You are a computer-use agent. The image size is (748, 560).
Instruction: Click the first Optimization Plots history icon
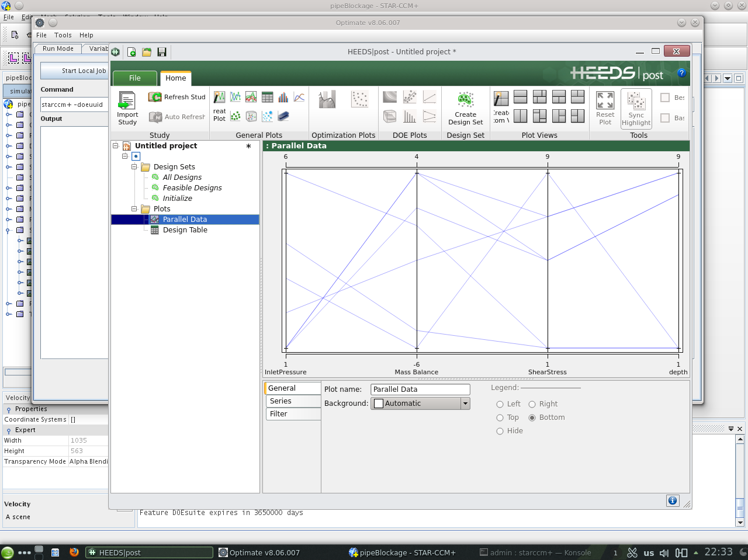pos(327,99)
